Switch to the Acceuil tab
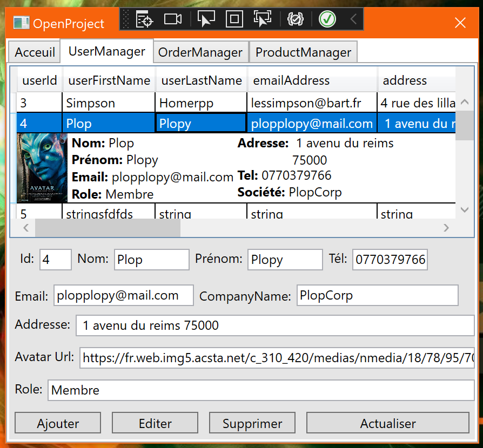 coord(33,52)
